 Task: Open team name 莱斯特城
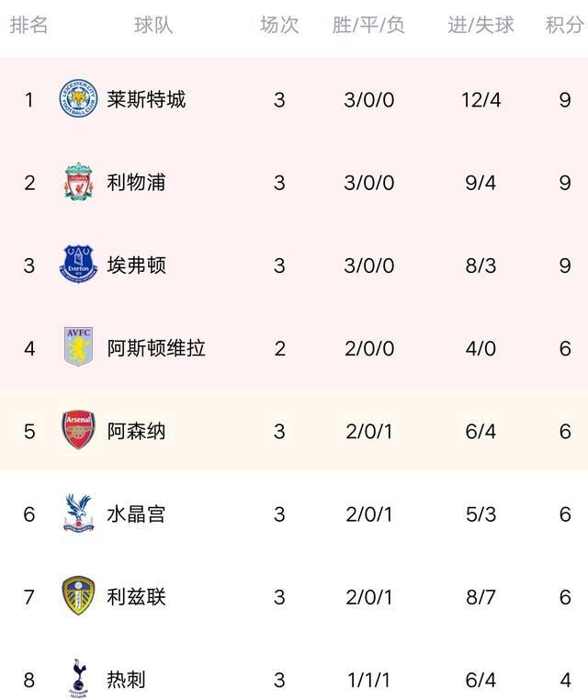point(146,99)
